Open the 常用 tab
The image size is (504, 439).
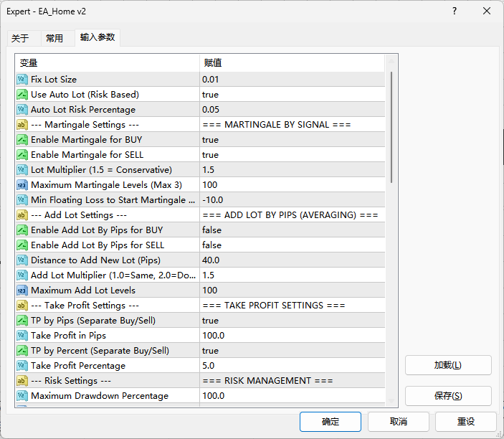coord(54,38)
